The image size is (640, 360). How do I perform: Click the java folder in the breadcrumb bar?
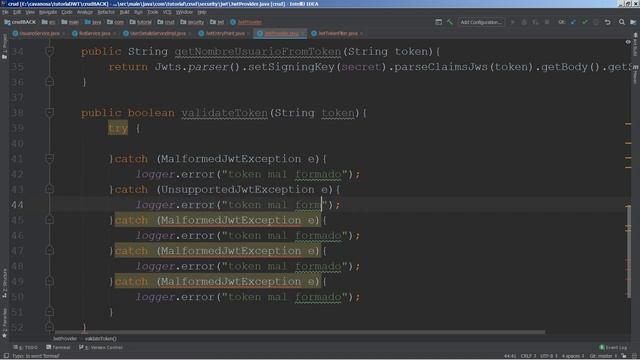(93, 22)
